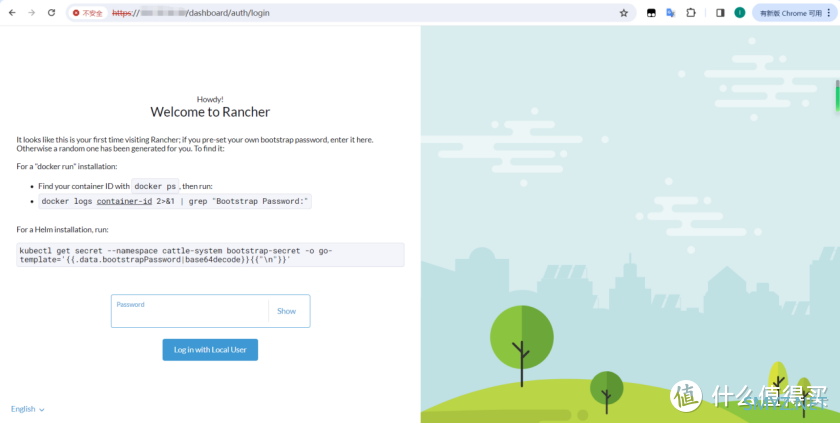Click the kubectl get secret command block
Viewport: 840px width, 423px height.
point(210,255)
